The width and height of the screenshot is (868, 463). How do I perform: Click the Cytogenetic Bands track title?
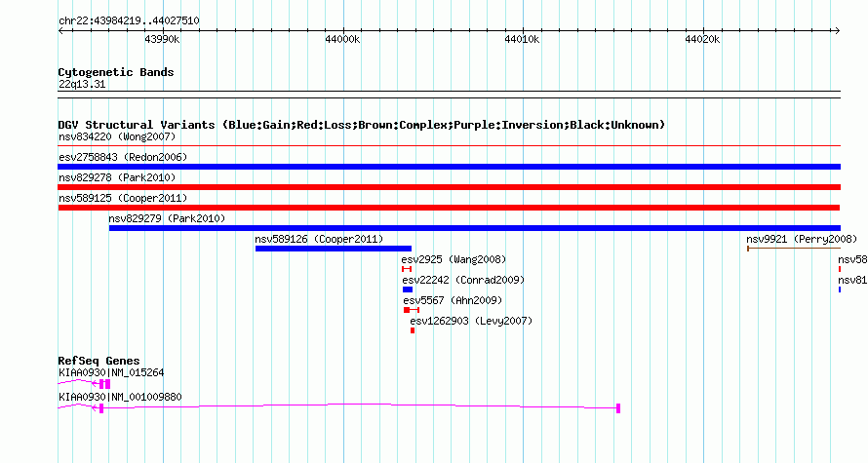[116, 72]
